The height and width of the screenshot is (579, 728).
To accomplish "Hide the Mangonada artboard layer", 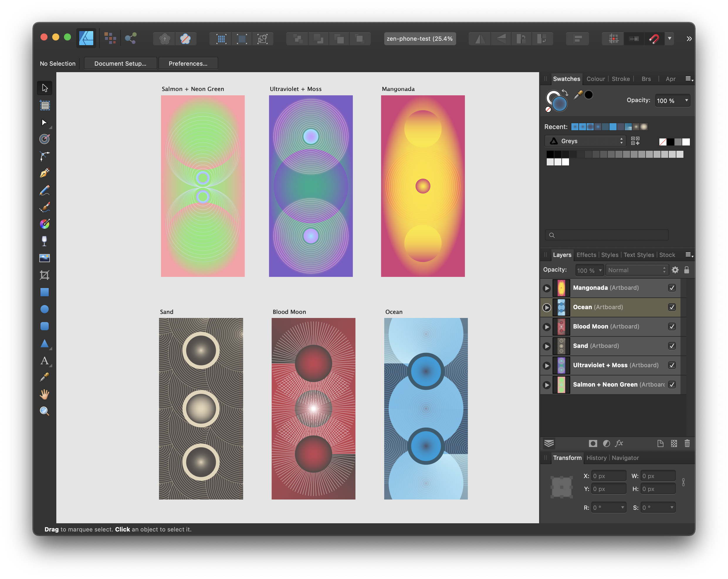I will point(672,288).
